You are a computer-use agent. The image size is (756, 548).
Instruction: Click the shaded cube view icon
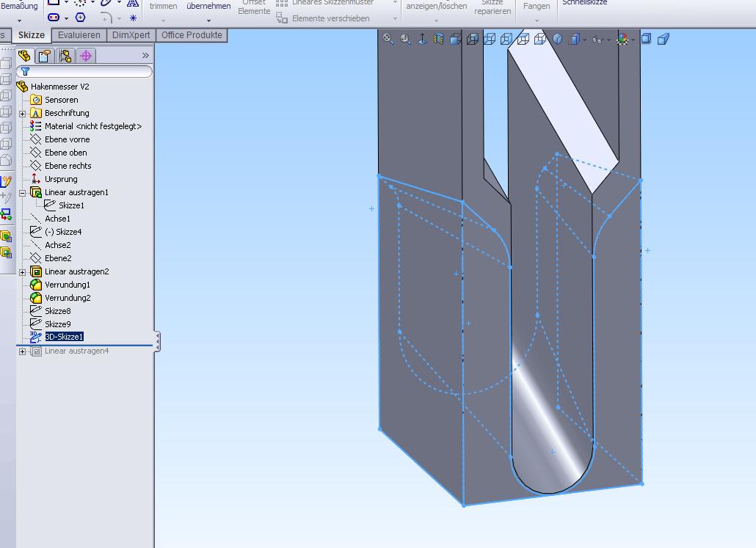tap(456, 39)
